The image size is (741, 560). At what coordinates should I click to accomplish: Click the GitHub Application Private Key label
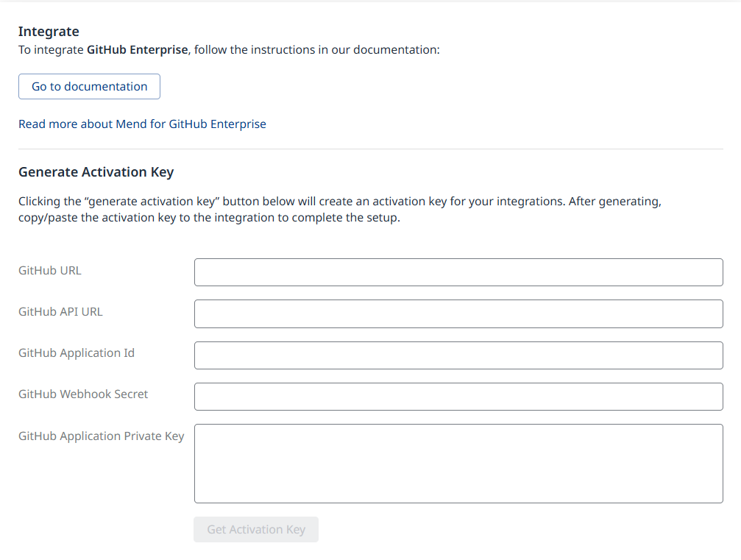(x=101, y=436)
